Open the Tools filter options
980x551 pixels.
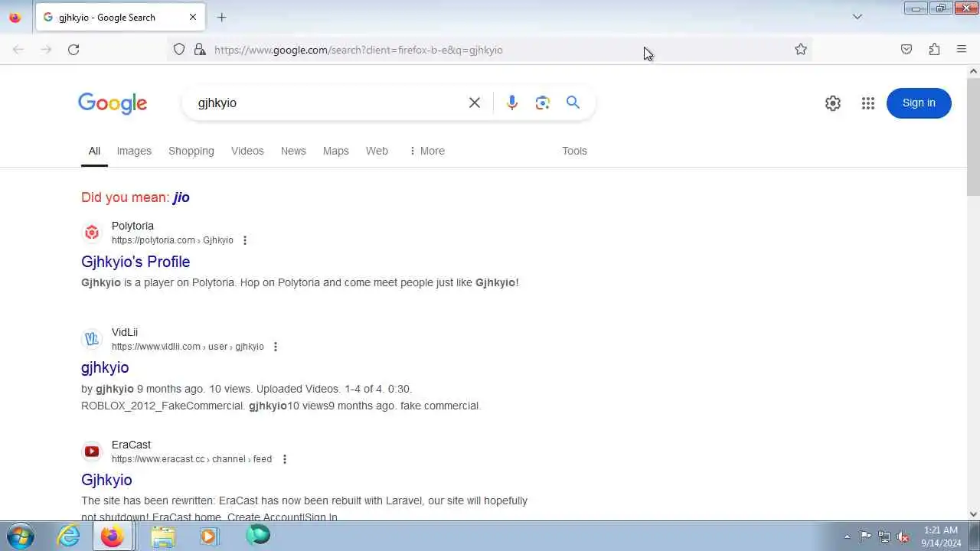(574, 151)
